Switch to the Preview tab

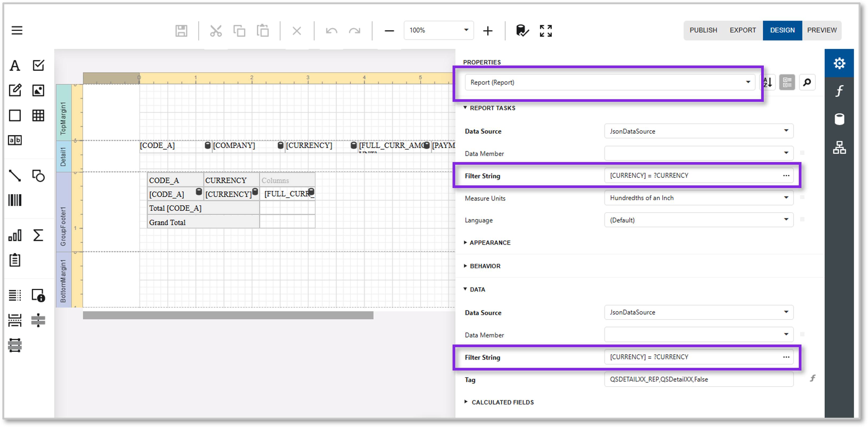pos(822,30)
